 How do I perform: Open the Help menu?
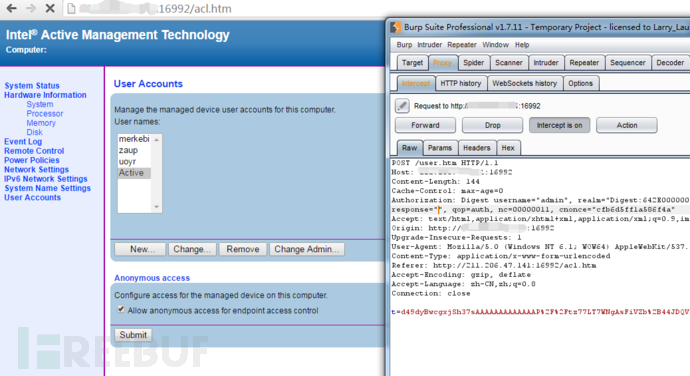pos(522,45)
